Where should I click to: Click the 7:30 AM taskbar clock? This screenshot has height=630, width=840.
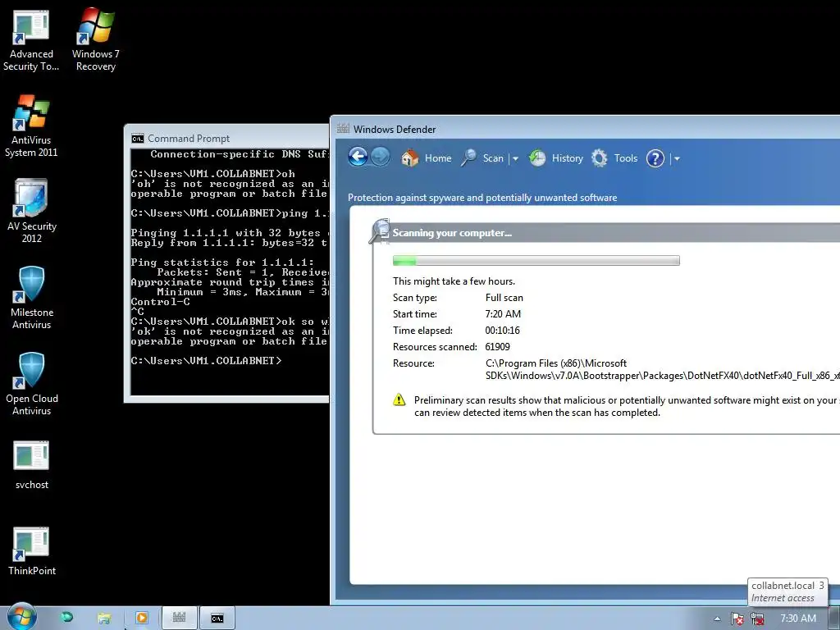coord(798,619)
